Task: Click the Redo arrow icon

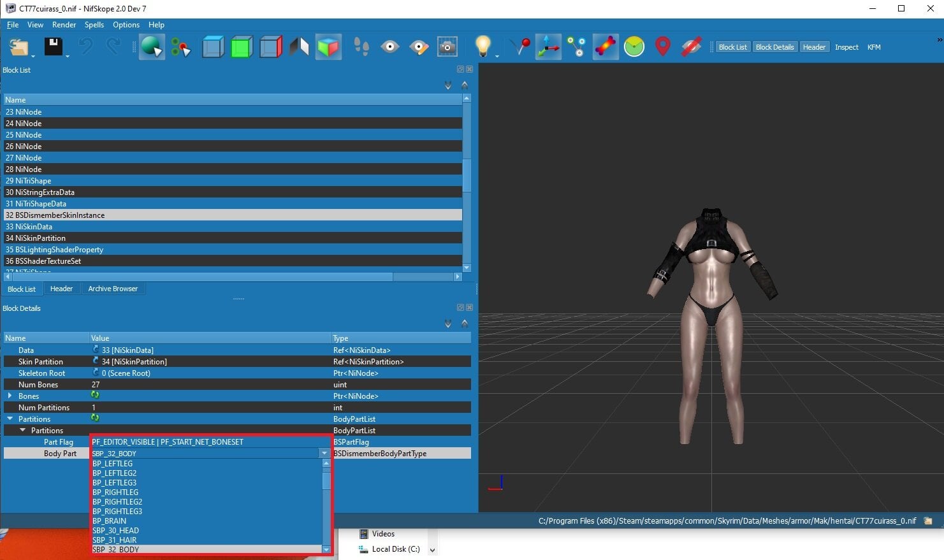Action: click(113, 47)
